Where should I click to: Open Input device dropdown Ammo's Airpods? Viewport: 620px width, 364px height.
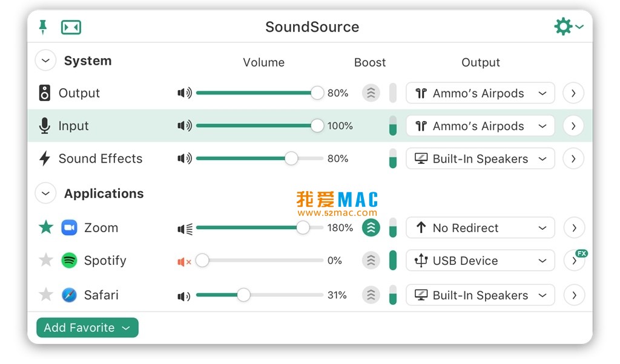pyautogui.click(x=480, y=126)
